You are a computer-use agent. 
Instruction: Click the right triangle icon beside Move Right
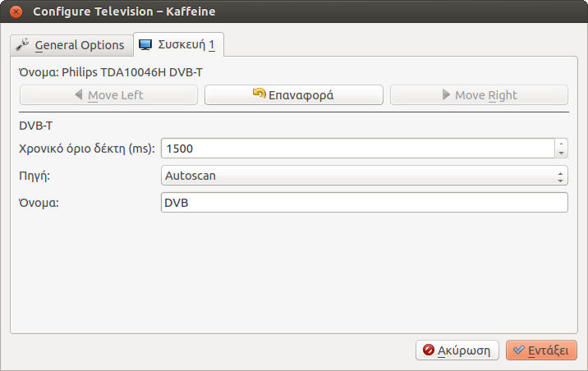pyautogui.click(x=446, y=95)
